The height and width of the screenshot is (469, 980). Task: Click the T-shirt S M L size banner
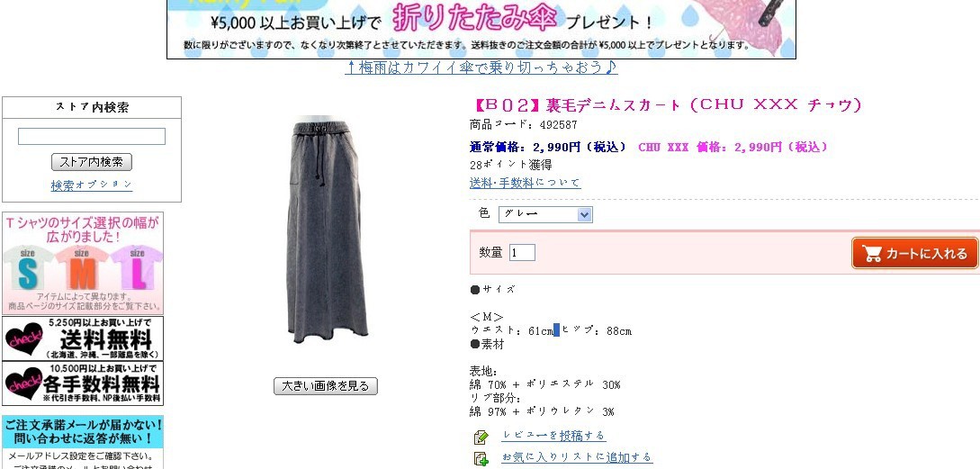point(83,263)
